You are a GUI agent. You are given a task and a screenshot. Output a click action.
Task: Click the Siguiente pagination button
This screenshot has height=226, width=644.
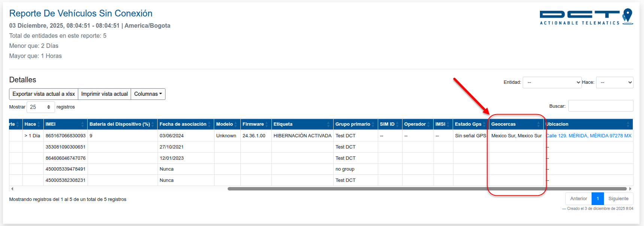[x=618, y=199]
